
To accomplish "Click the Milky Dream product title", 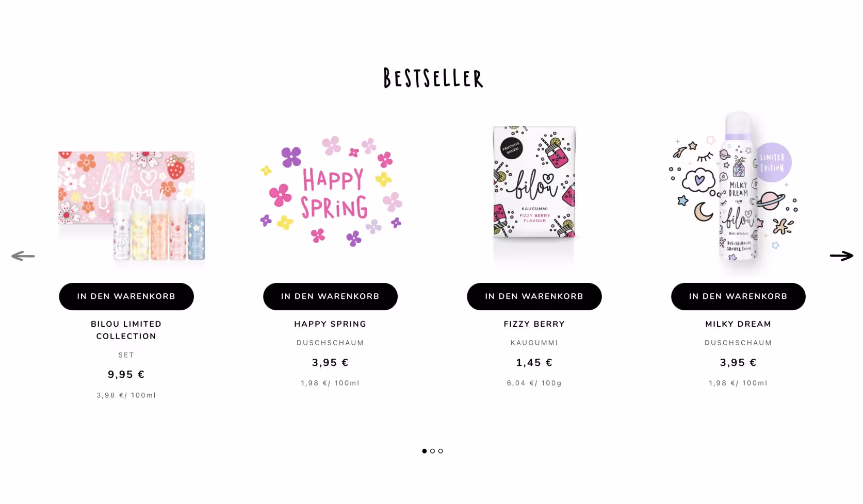I will [738, 324].
